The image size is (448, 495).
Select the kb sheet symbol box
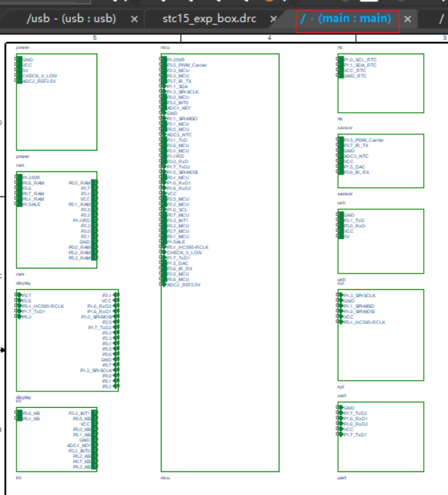pyautogui.click(x=57, y=439)
